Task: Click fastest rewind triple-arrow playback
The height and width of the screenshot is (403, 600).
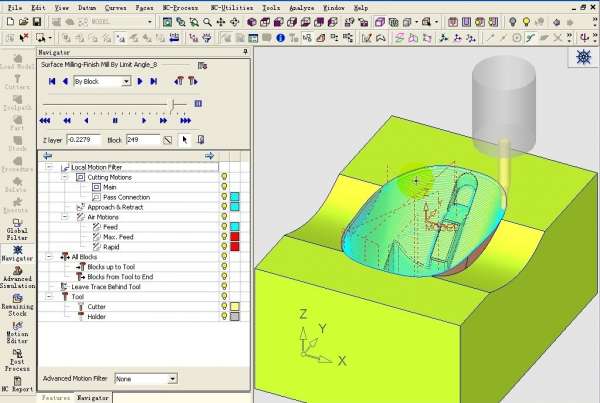Action: tap(45, 121)
